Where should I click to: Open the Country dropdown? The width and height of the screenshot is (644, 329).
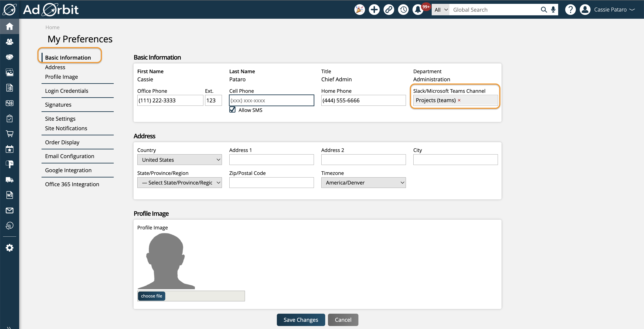point(179,160)
